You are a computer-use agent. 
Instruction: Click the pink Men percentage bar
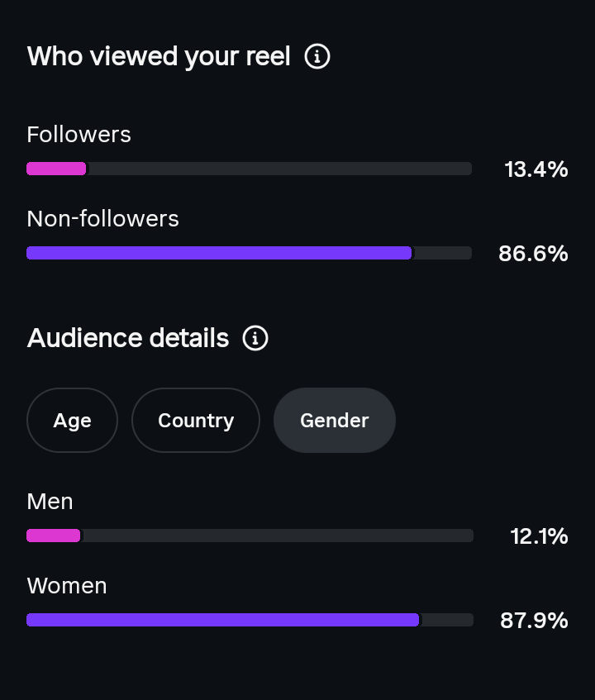[x=54, y=536]
